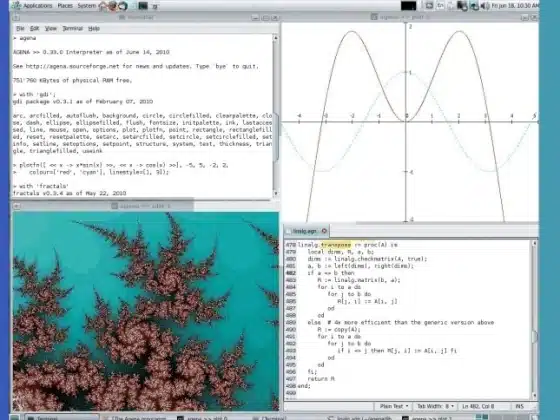Open the terminal's Edit menu
Viewport: 560px width, 420px height.
[x=34, y=29]
